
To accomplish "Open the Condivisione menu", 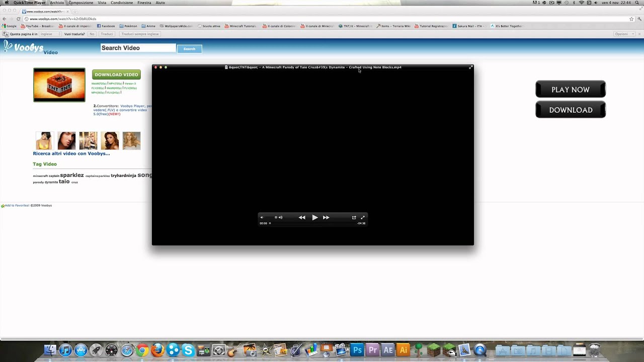I will [x=122, y=3].
